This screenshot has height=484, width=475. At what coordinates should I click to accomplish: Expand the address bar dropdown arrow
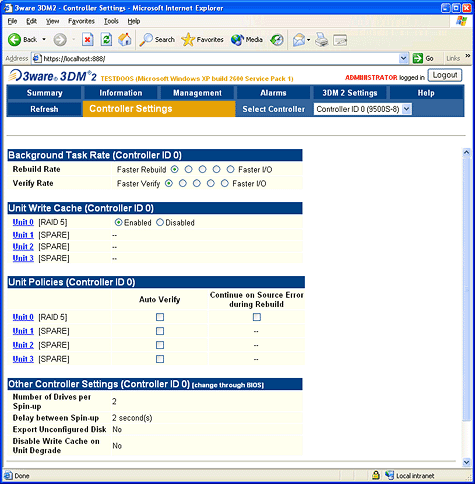click(x=403, y=58)
